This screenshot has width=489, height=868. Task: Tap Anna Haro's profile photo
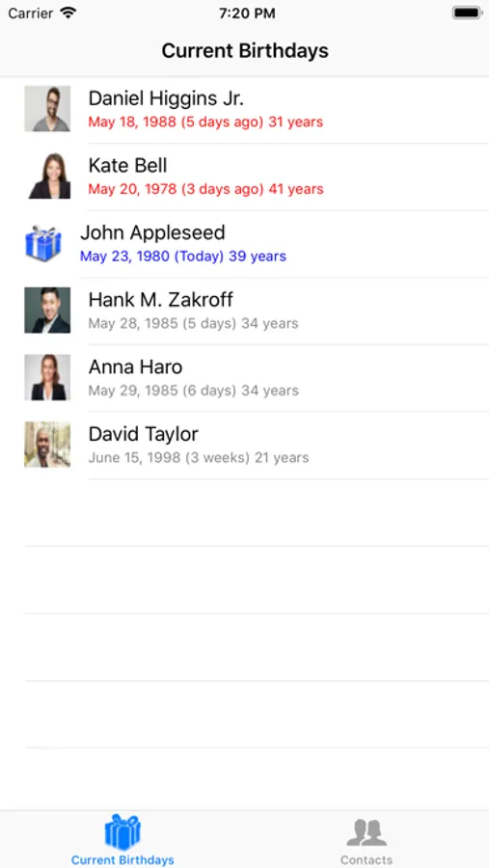pyautogui.click(x=47, y=377)
